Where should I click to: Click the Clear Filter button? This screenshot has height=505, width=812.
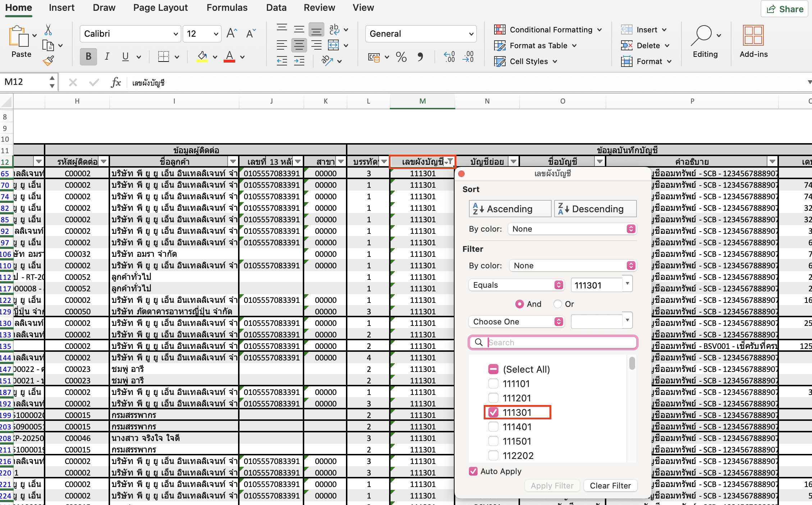[x=610, y=486]
